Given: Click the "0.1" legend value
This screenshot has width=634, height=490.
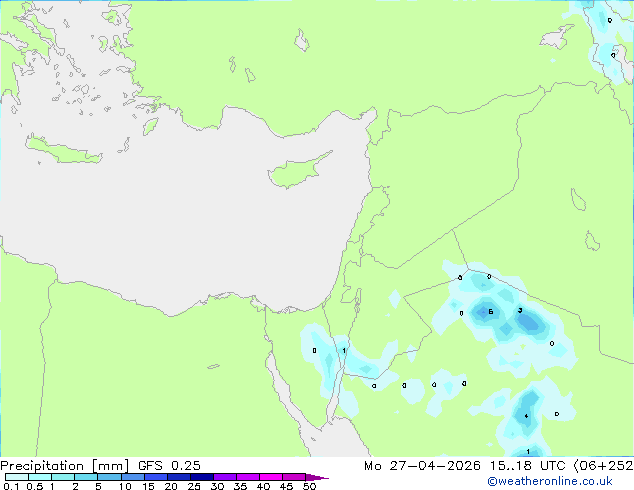Looking at the screenshot, I should click(11, 486).
